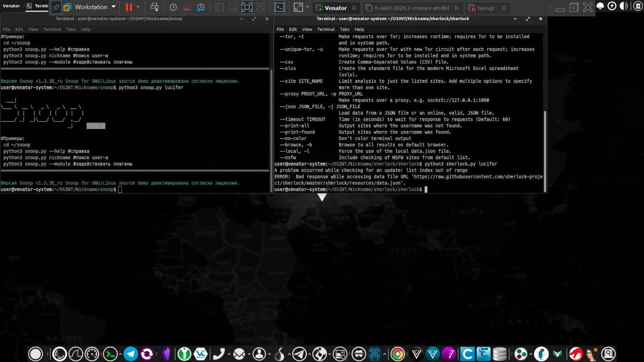Click the notification bell icon in top panel
Screen dimensions: 644x362
pos(600,6)
